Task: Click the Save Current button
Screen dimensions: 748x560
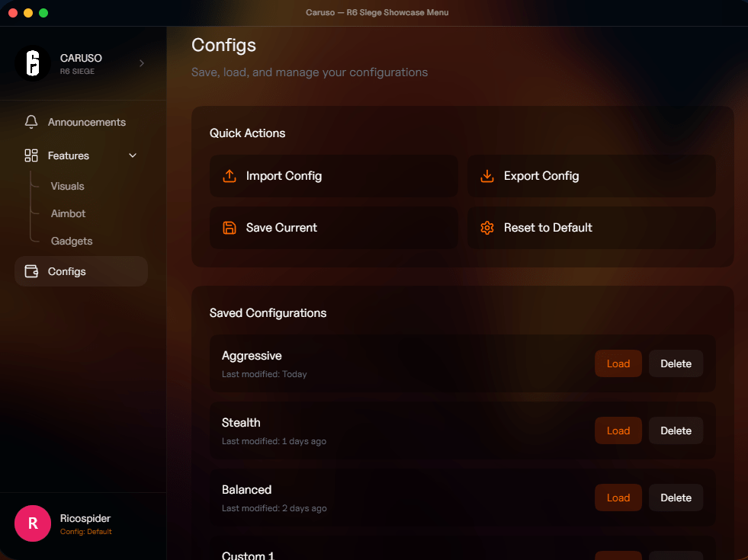Action: pyautogui.click(x=333, y=228)
